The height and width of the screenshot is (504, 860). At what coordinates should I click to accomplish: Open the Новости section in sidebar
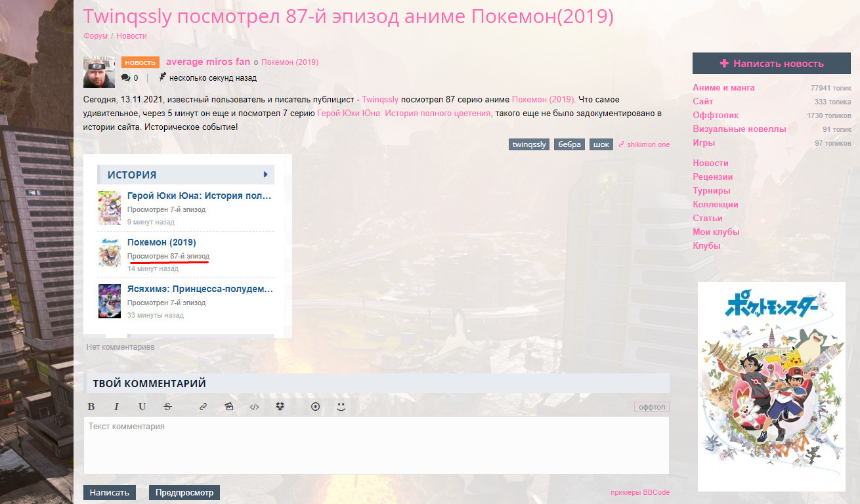pos(710,163)
